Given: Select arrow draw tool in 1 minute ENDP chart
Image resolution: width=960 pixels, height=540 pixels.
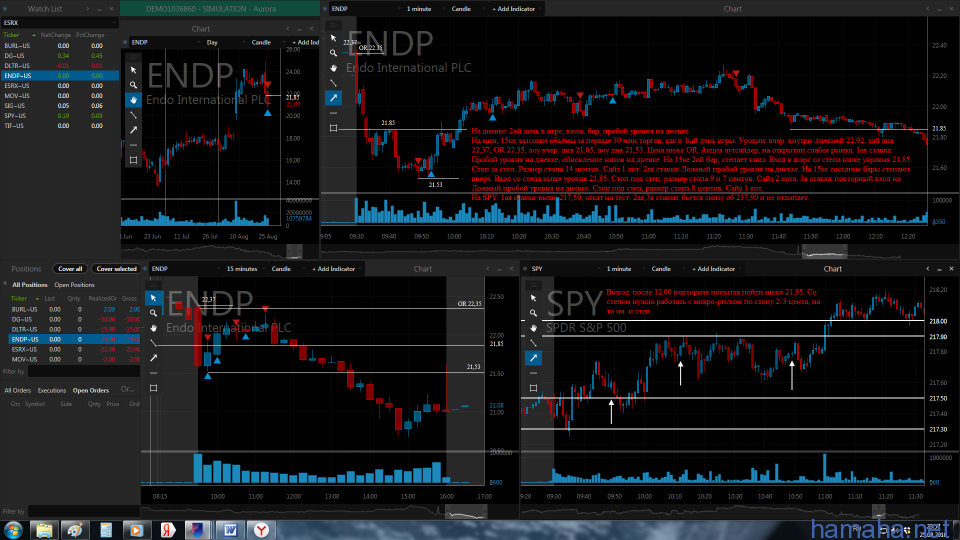Looking at the screenshot, I should tap(333, 98).
